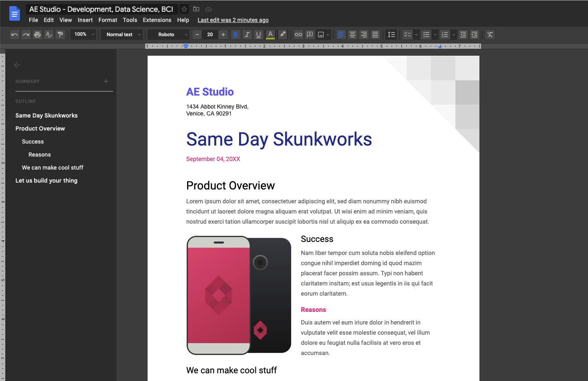588x381 pixels.
Task: Open the Extensions menu
Action: [x=157, y=20]
